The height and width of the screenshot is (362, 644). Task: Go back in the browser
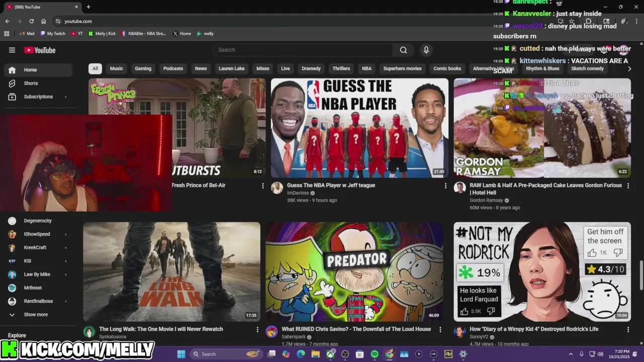7,21
